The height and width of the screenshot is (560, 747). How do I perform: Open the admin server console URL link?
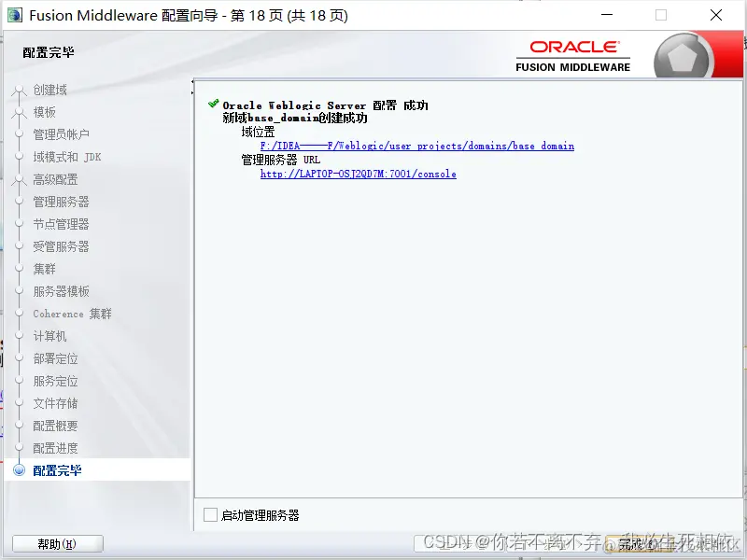point(359,175)
